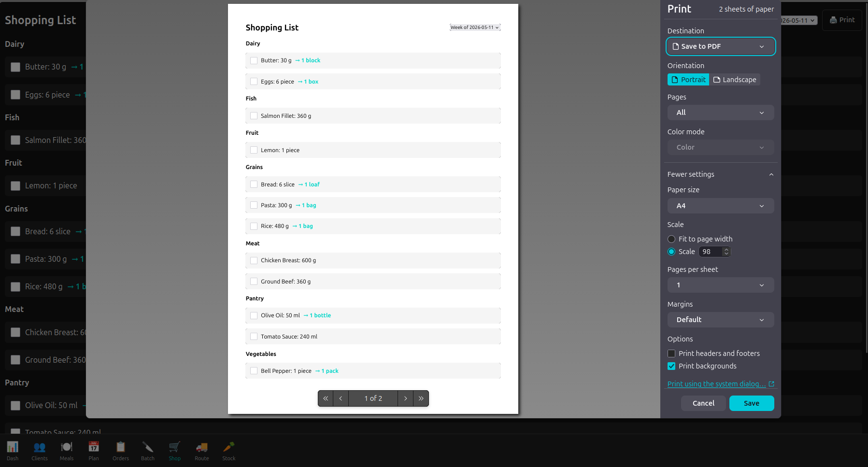Image resolution: width=868 pixels, height=467 pixels.
Task: Open Pages per sheet dropdown
Action: pyautogui.click(x=721, y=285)
